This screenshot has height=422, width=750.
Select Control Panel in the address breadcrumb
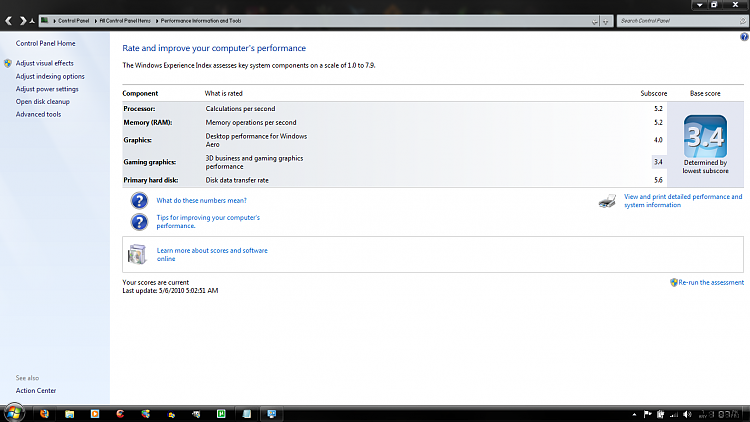[x=74, y=21]
